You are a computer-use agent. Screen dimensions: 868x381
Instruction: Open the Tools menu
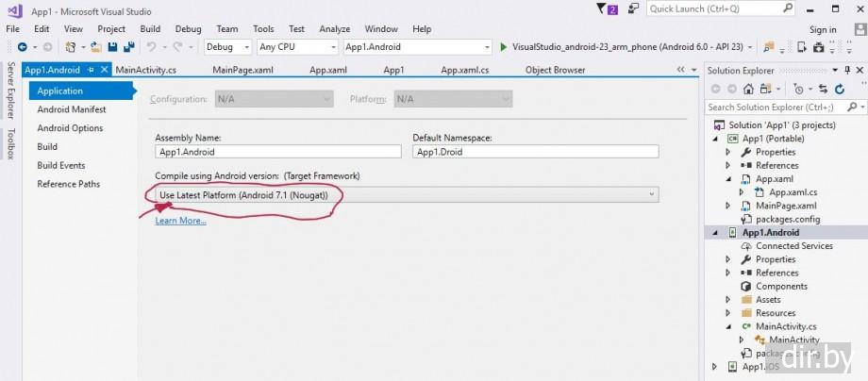tap(263, 28)
